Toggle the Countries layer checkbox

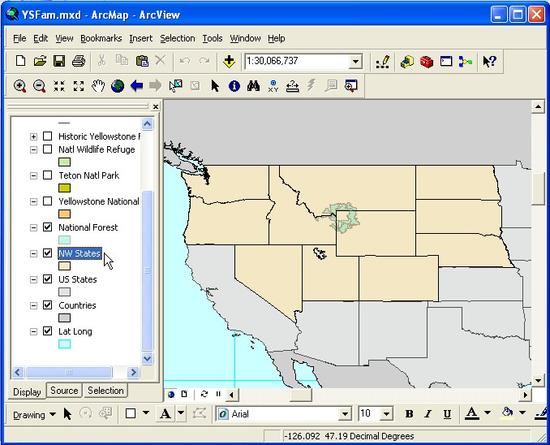47,305
